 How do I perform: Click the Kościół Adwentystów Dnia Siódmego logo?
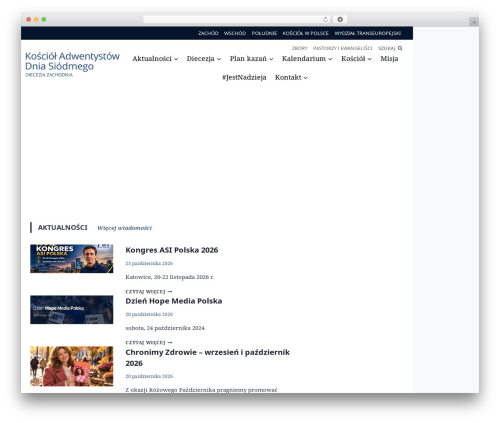(72, 64)
